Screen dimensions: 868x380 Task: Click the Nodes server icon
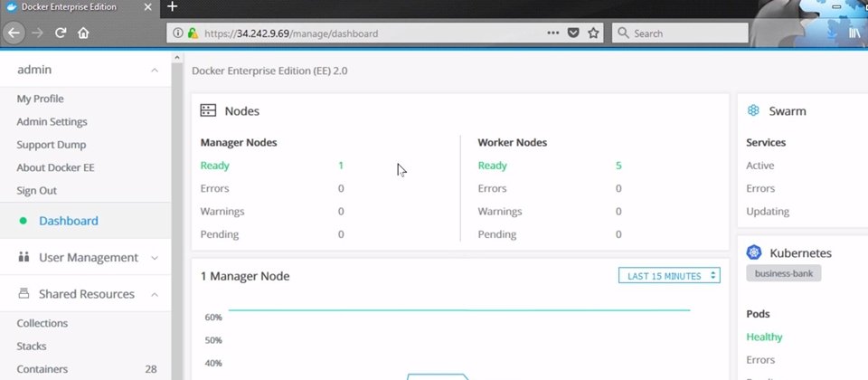[208, 110]
